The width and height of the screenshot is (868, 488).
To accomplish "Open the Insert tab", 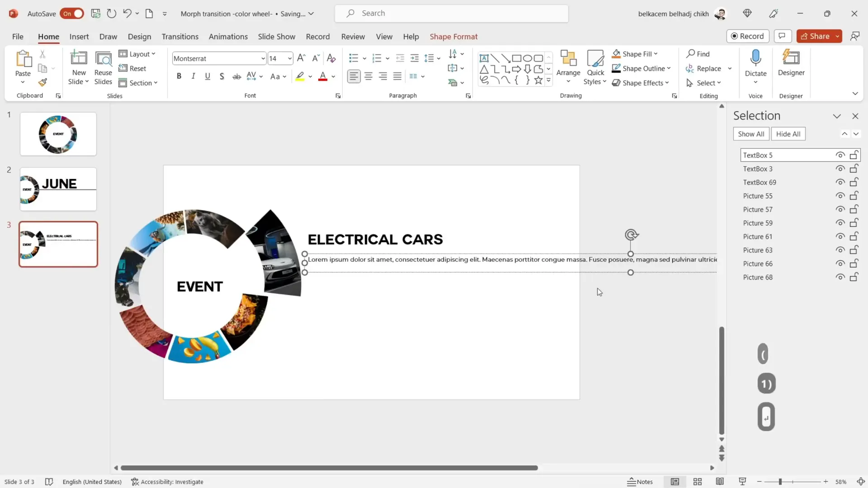I will (x=79, y=37).
